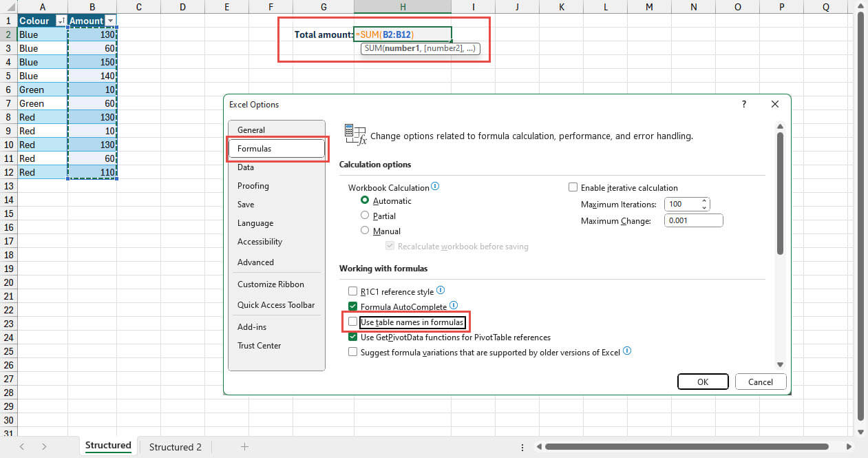
Task: Click the Workbook Calculation info icon
Action: pos(434,187)
